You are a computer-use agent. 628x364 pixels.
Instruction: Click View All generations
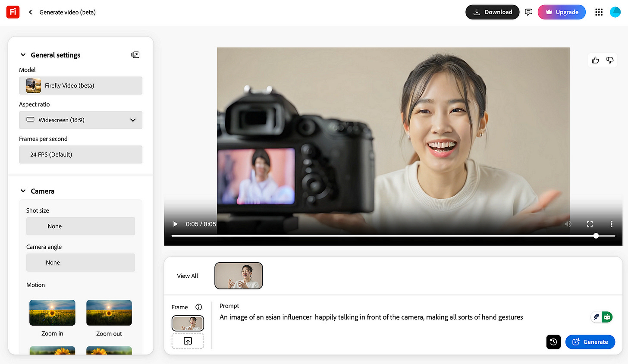coord(187,276)
